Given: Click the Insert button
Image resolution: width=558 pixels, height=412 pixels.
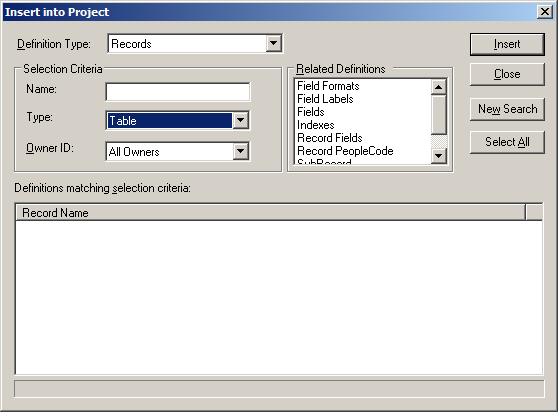Looking at the screenshot, I should pyautogui.click(x=507, y=44).
